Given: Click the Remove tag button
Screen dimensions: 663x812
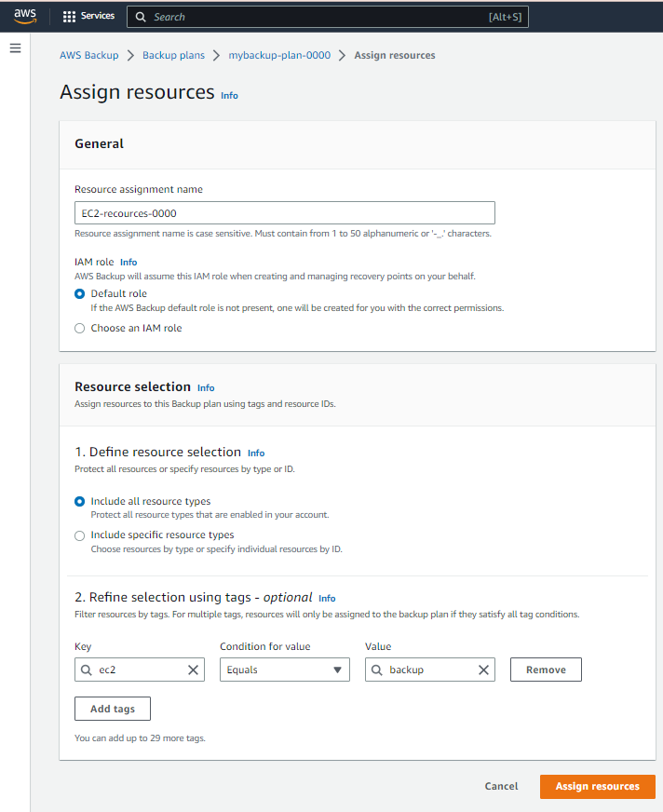Looking at the screenshot, I should [546, 670].
